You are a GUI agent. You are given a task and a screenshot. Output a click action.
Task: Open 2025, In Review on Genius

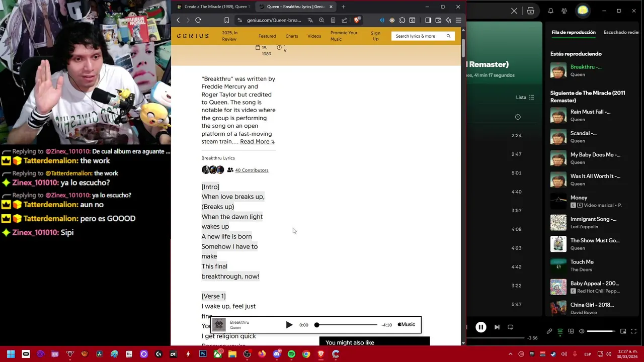coord(229,36)
